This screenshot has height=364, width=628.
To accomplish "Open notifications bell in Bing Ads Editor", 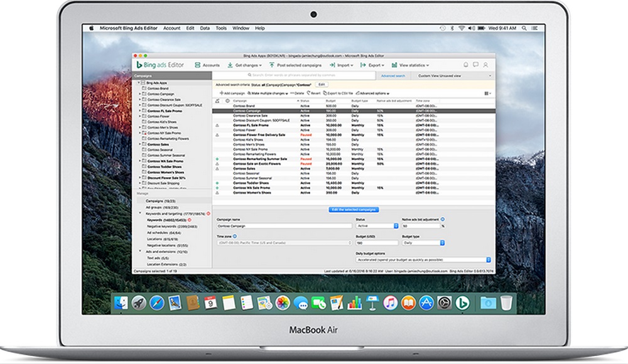I will 466,65.
